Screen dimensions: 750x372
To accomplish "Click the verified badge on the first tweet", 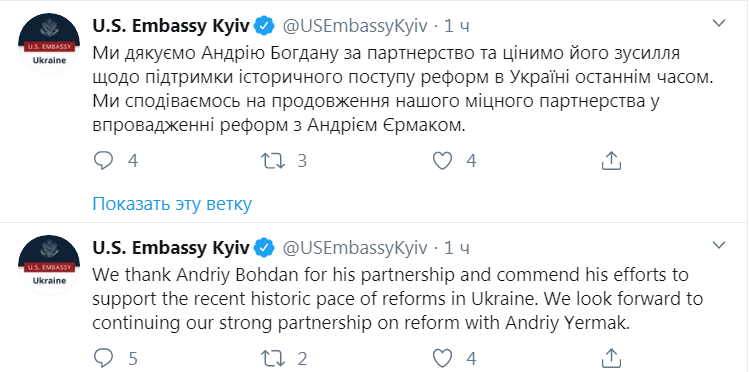I will (265, 26).
